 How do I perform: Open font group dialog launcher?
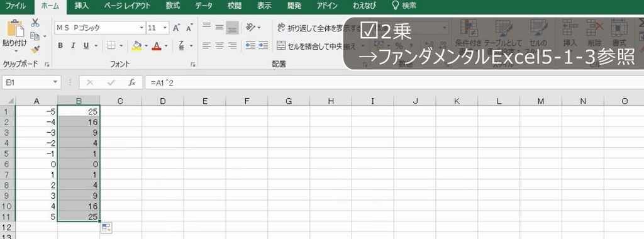pos(192,65)
